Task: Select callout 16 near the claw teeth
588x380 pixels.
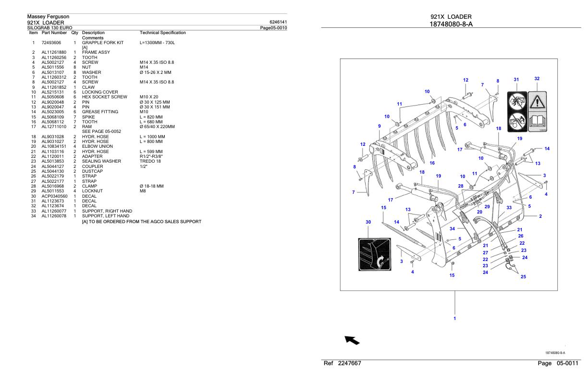Action: point(432,163)
